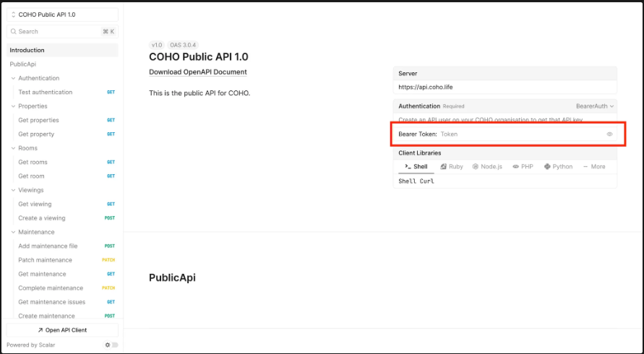Pick the PHP client library
This screenshot has width=644, height=354.
[x=523, y=166]
